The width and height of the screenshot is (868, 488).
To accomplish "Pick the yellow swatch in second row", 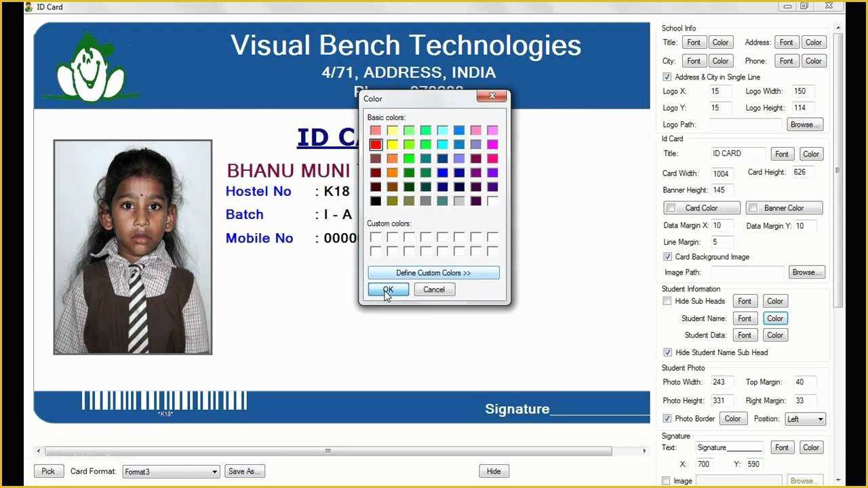I will pos(392,144).
